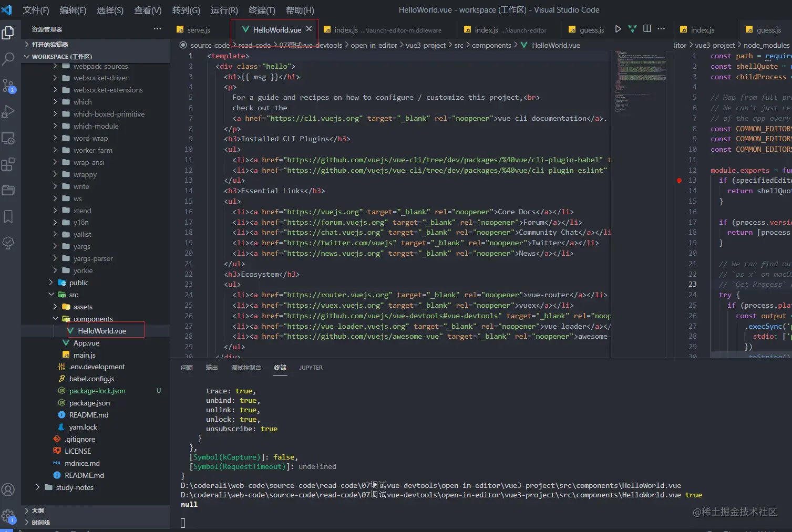The image size is (792, 532).
Task: Toggle the breakpoint on line 13
Action: (x=679, y=181)
